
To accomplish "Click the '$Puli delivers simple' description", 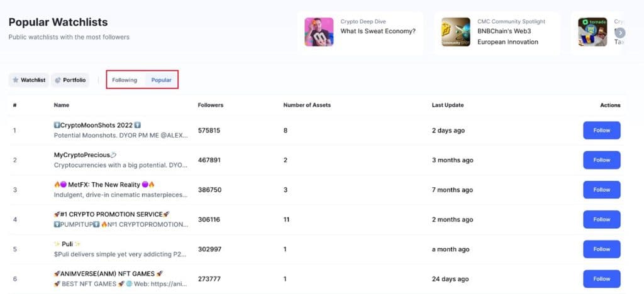I will coord(121,254).
